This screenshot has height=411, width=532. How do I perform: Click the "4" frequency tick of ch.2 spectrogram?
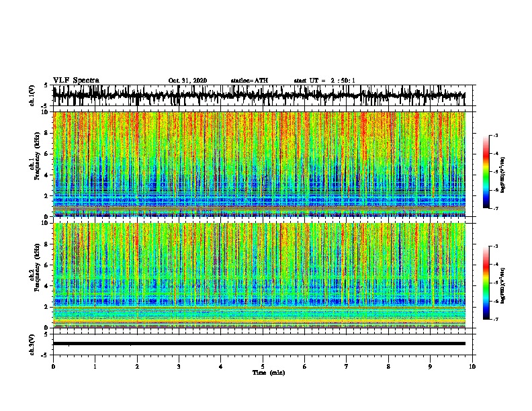[46, 286]
